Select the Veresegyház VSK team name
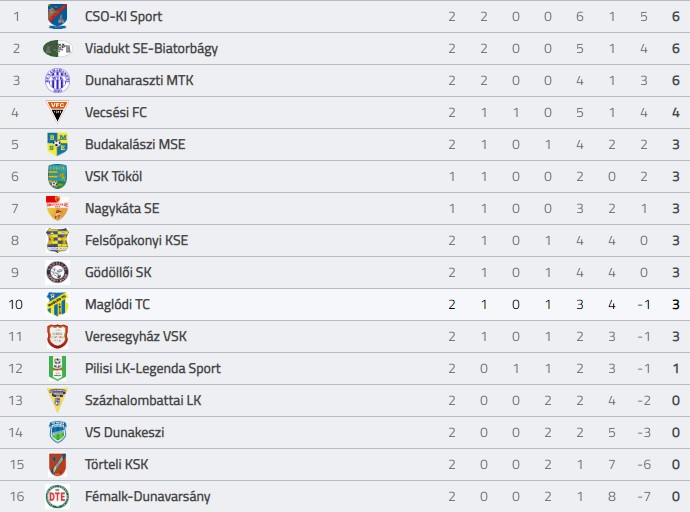 [x=136, y=336]
